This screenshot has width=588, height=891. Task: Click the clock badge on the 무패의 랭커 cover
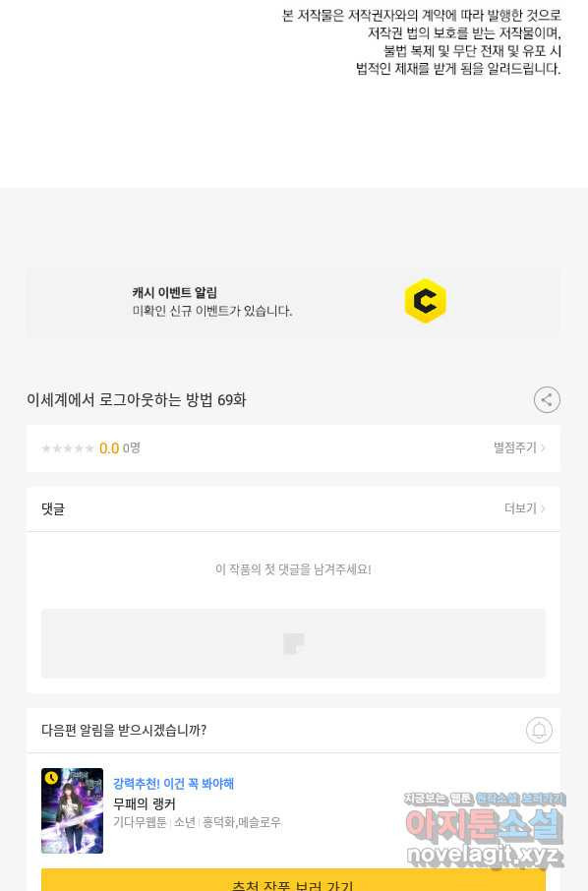[x=52, y=777]
